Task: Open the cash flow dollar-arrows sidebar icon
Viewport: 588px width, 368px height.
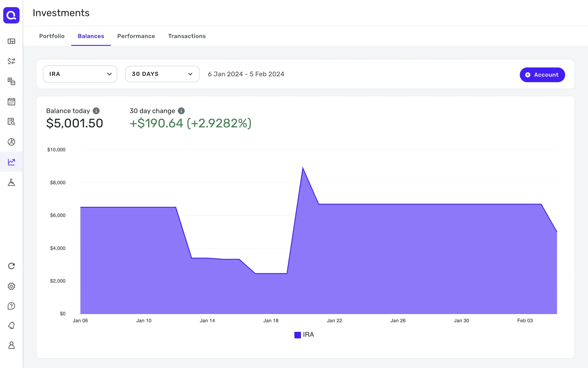Action: click(x=11, y=61)
